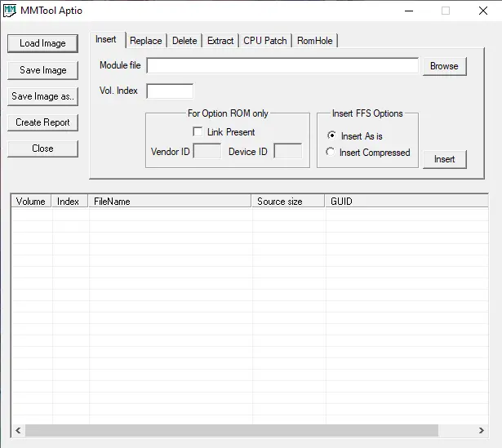Sort by the Source size column header
This screenshot has height=448, width=502.
coord(288,202)
